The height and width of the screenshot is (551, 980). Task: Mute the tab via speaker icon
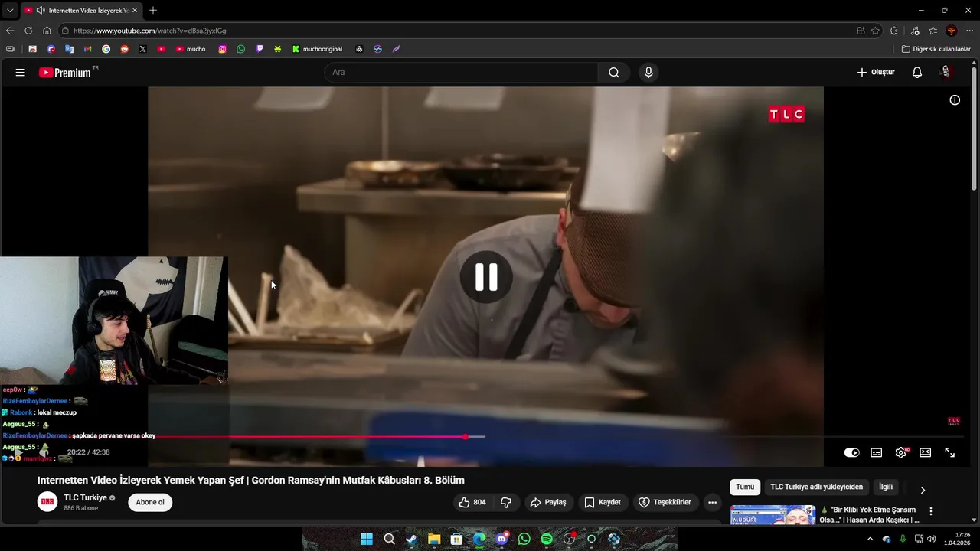(40, 11)
